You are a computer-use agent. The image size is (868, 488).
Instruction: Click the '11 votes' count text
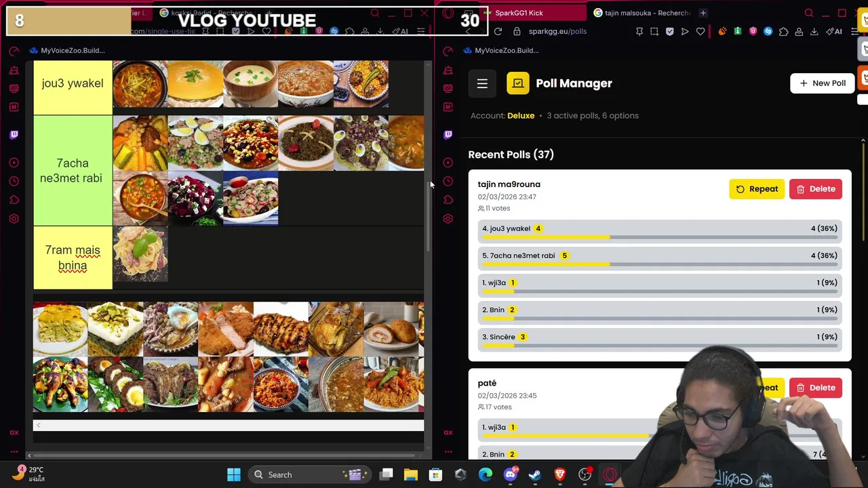[498, 208]
